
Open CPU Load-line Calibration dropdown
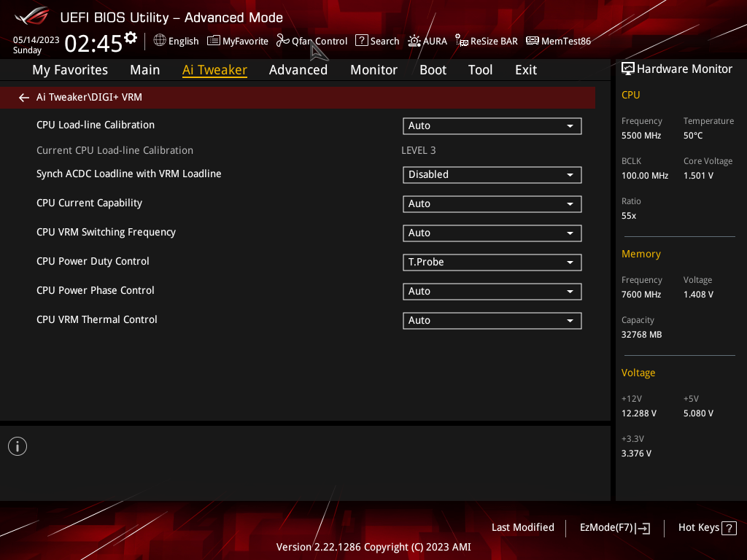[x=492, y=125]
